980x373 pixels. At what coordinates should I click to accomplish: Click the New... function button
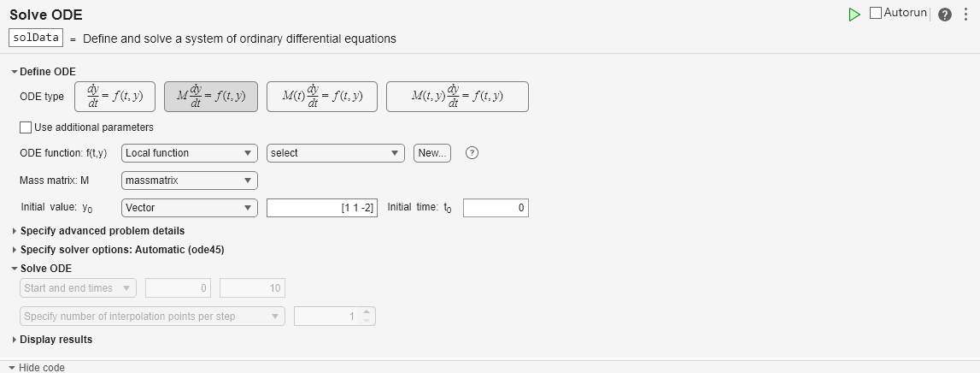(432, 153)
